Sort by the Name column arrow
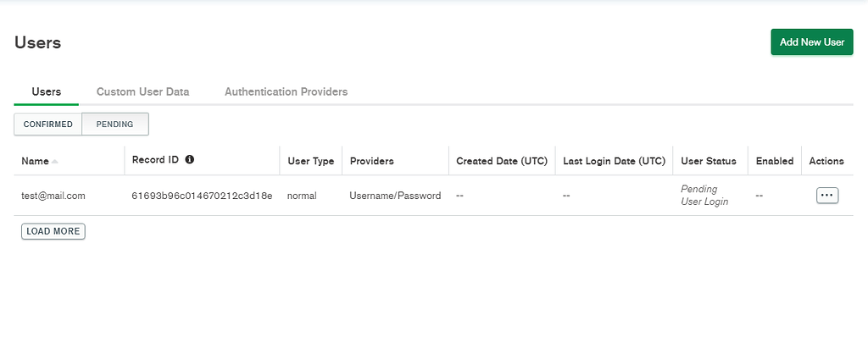Image resolution: width=868 pixels, height=359 pixels. pyautogui.click(x=55, y=161)
